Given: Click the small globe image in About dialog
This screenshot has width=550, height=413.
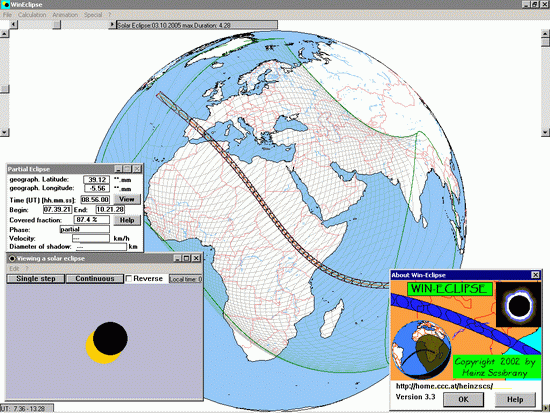Looking at the screenshot, I should (x=421, y=350).
